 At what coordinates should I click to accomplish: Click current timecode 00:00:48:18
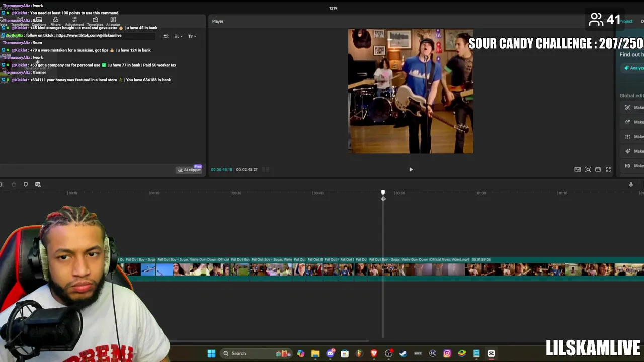point(221,170)
